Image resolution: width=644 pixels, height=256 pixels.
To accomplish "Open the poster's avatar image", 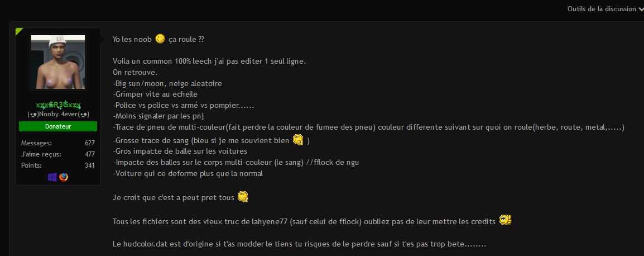I will click(x=58, y=62).
